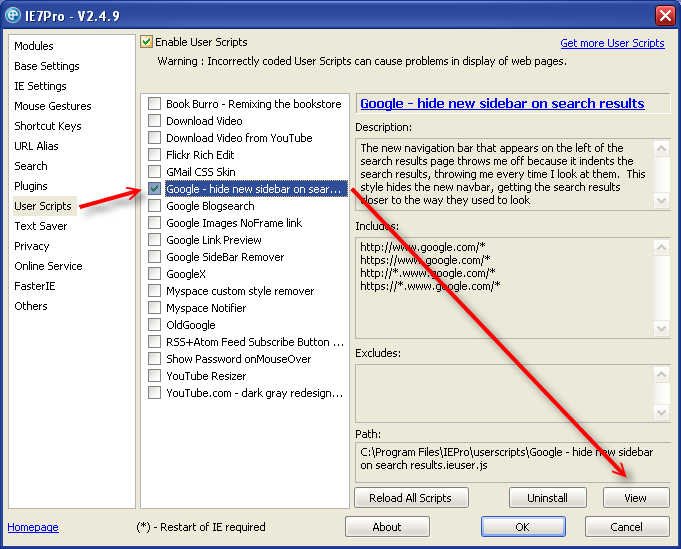Open Online Service section
681x549 pixels.
(48, 266)
